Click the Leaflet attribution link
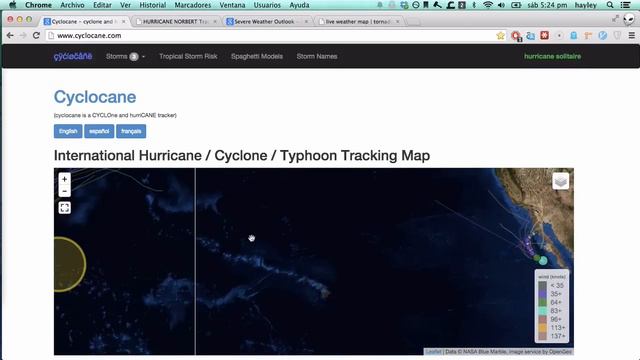 pos(433,351)
